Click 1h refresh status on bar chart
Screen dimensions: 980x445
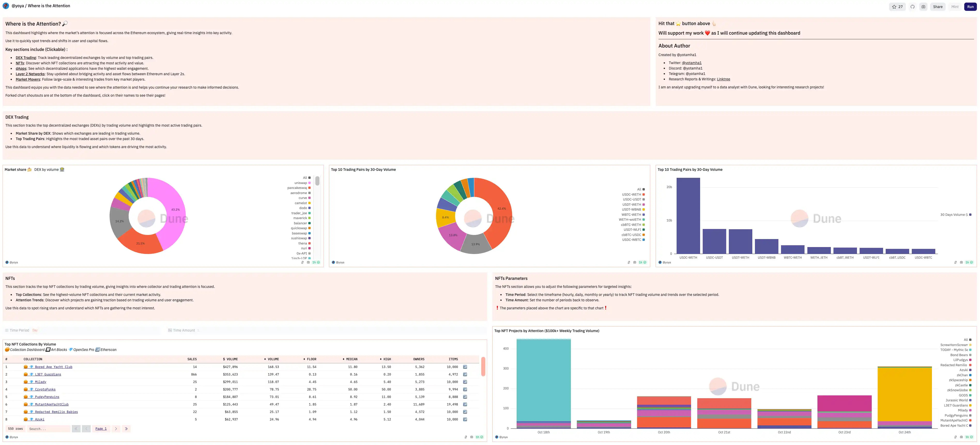coord(969,263)
